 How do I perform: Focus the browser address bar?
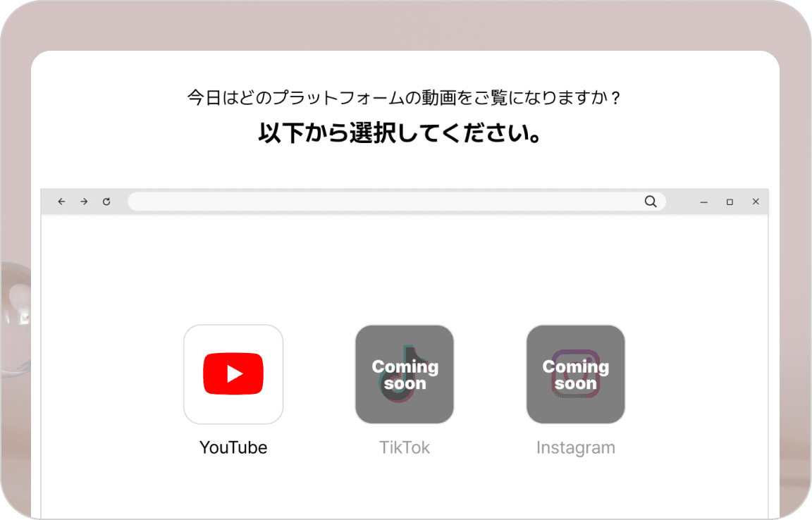[397, 202]
